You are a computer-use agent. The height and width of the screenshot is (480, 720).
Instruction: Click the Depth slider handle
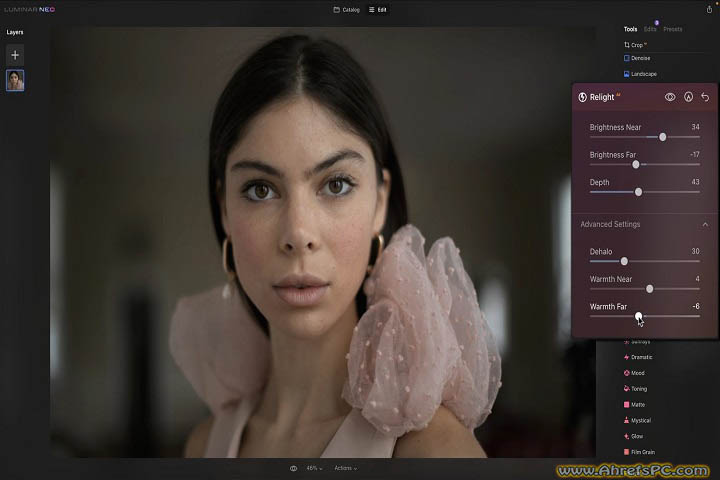click(x=638, y=192)
